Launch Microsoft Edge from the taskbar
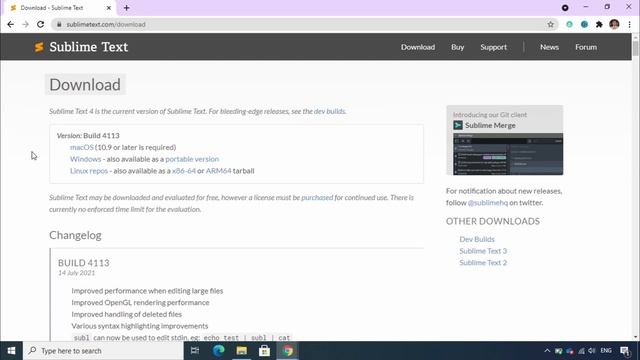640x360 pixels. pos(218,351)
